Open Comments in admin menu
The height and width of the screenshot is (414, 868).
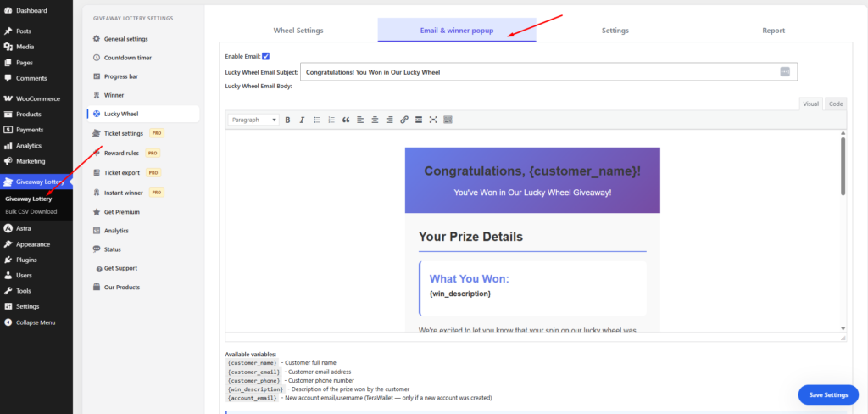pyautogui.click(x=36, y=78)
